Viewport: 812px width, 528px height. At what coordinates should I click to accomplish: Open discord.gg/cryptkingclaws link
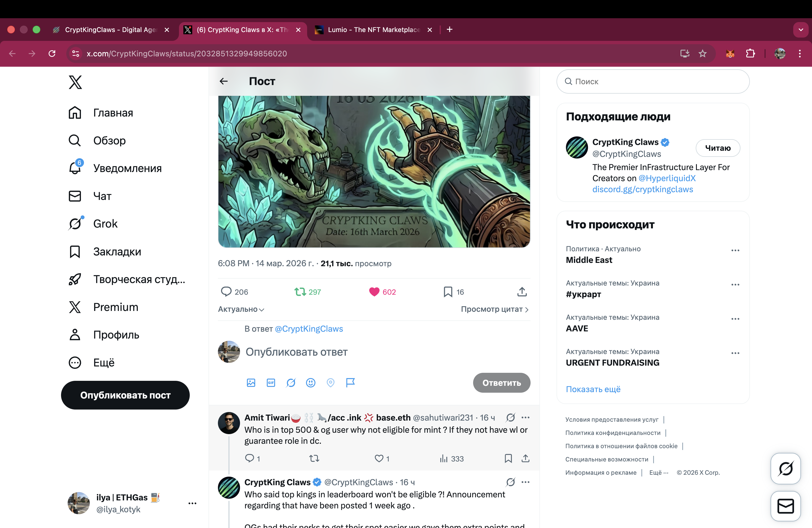642,189
